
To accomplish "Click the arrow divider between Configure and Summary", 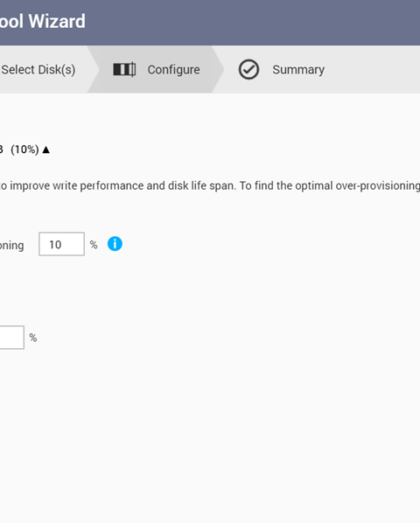I will pos(218,69).
